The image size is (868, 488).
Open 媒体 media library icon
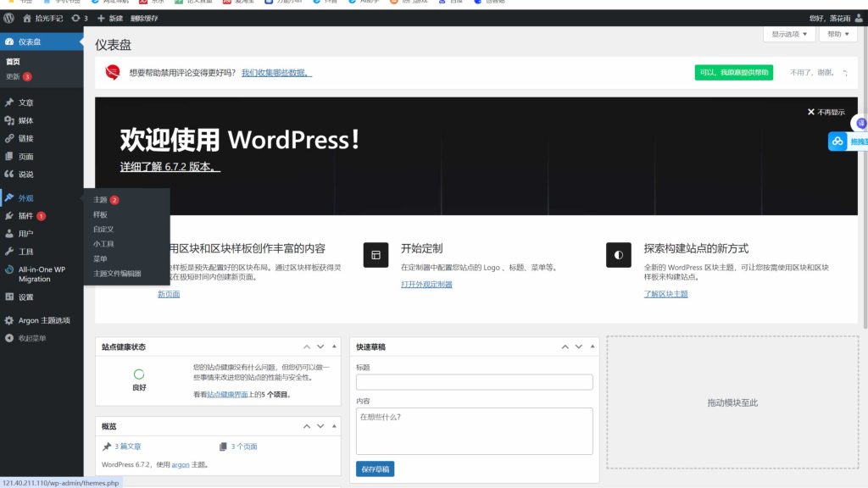[9, 120]
